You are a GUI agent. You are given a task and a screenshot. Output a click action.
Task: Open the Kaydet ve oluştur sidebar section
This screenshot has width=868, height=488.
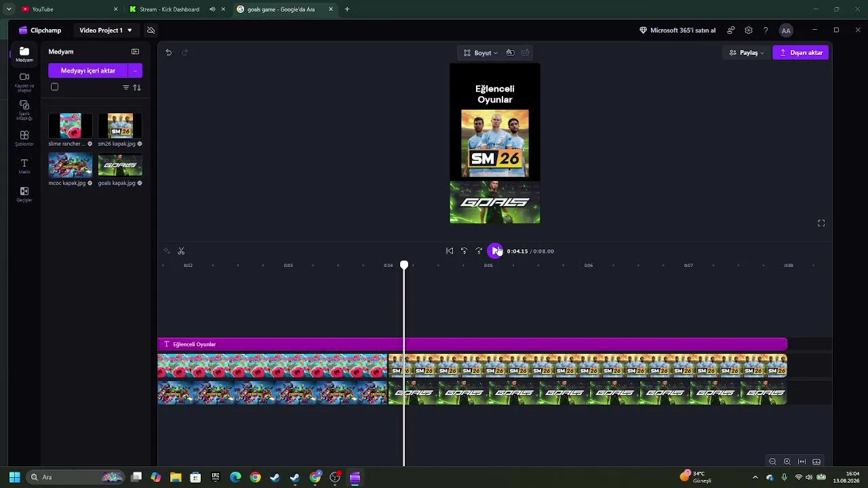(24, 82)
